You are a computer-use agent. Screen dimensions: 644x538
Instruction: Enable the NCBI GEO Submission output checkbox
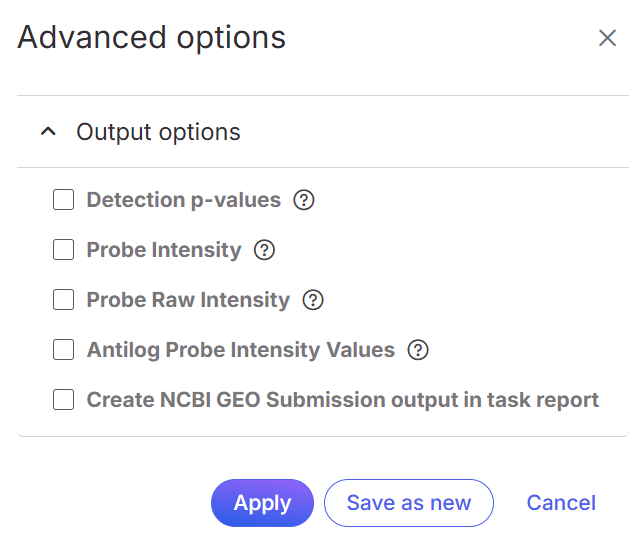(64, 400)
